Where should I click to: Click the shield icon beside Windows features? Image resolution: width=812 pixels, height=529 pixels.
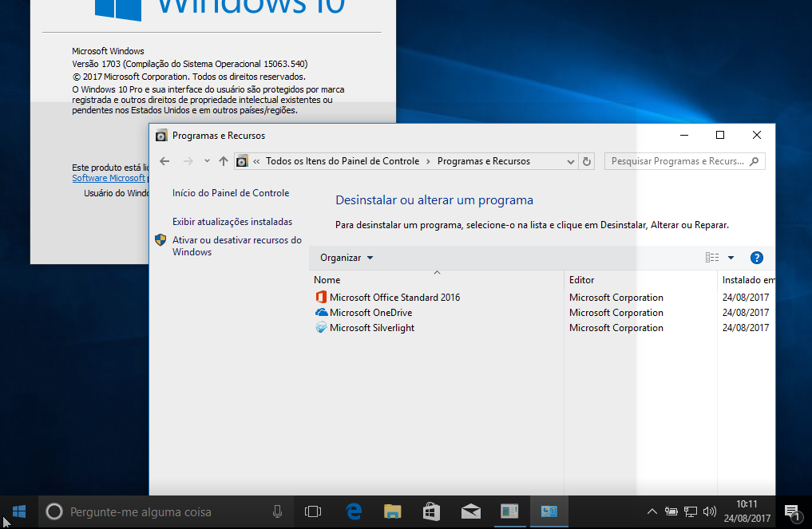(x=160, y=239)
